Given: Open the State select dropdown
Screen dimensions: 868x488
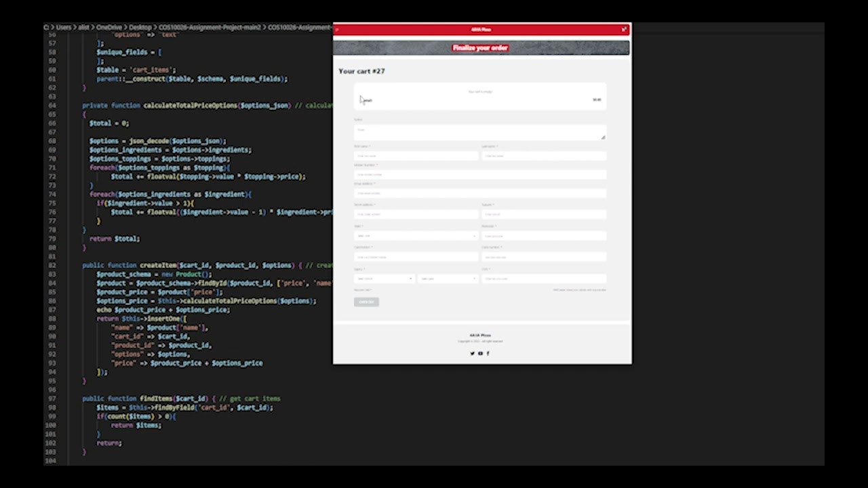Looking at the screenshot, I should coord(416,236).
